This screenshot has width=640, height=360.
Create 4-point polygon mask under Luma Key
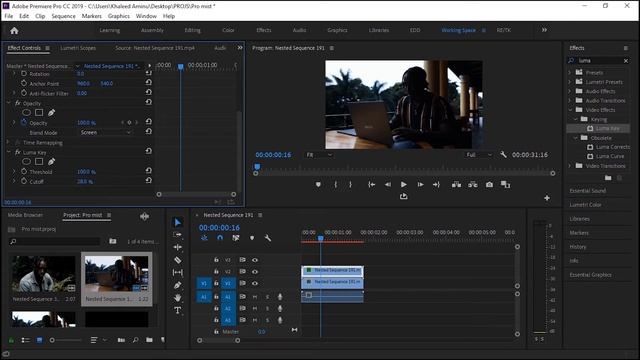(39, 162)
